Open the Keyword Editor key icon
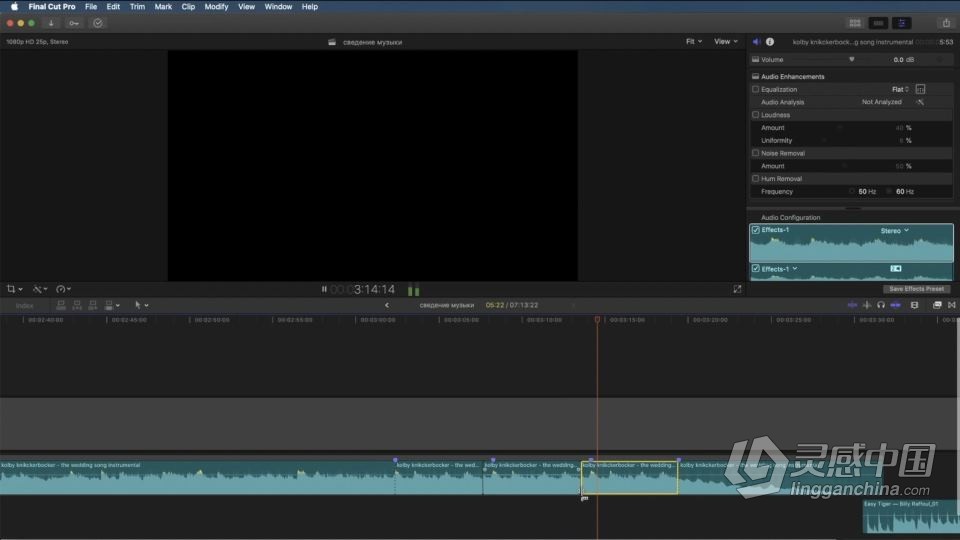Screen dimensions: 960x540 74,23
